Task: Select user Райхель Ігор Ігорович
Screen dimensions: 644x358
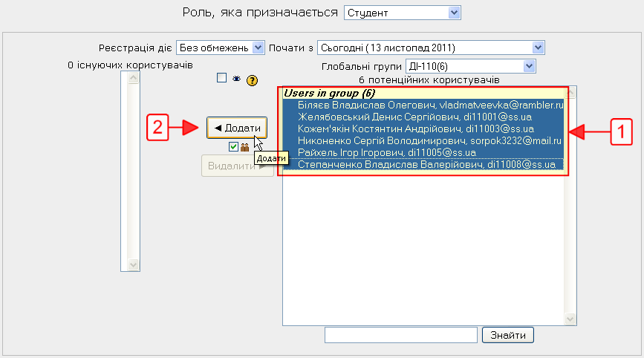Action: coord(423,153)
